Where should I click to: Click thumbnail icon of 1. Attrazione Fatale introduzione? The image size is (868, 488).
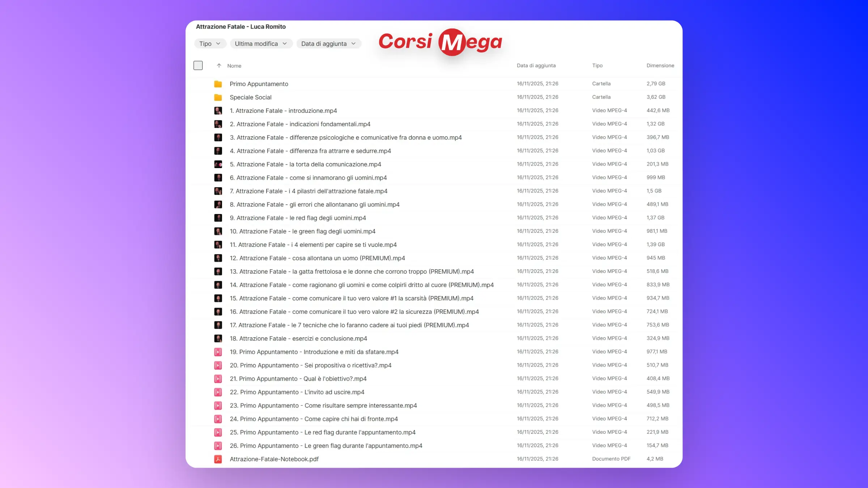tap(218, 111)
